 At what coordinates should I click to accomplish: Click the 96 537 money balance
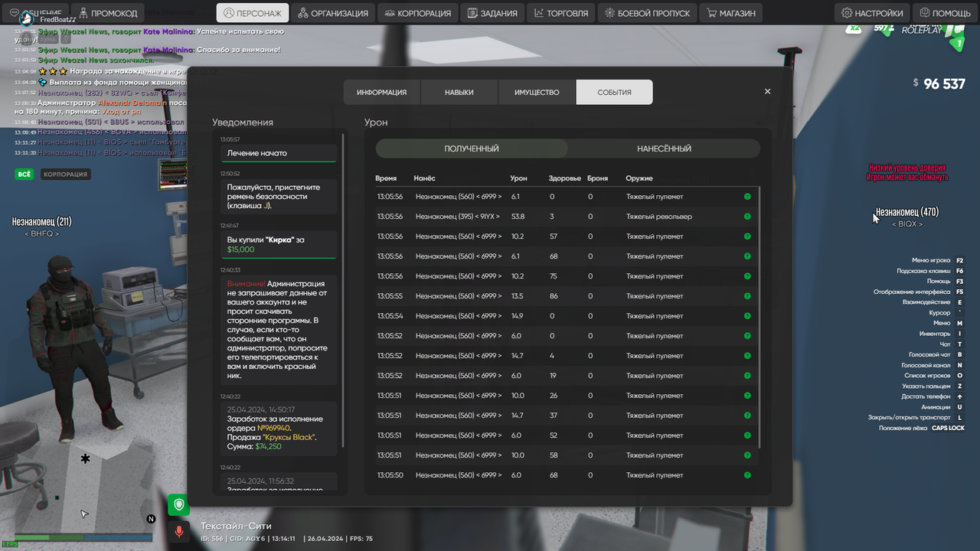tap(944, 83)
